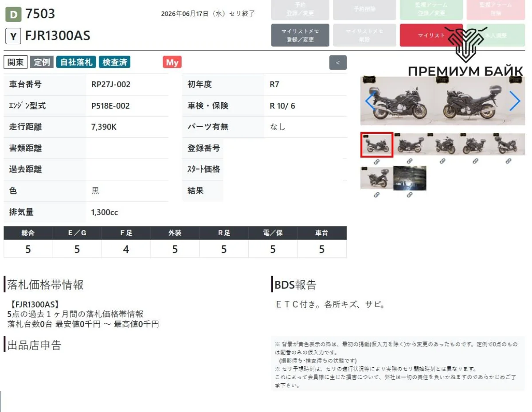The image size is (532, 412).
Task: Select parts value なし
Action: point(278,127)
